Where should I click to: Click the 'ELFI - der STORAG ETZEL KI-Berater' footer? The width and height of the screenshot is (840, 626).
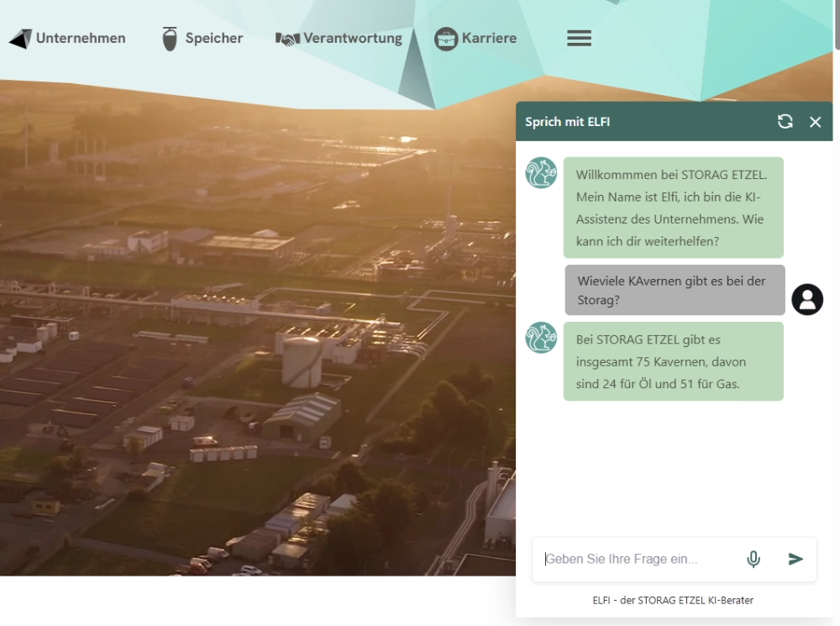click(673, 600)
